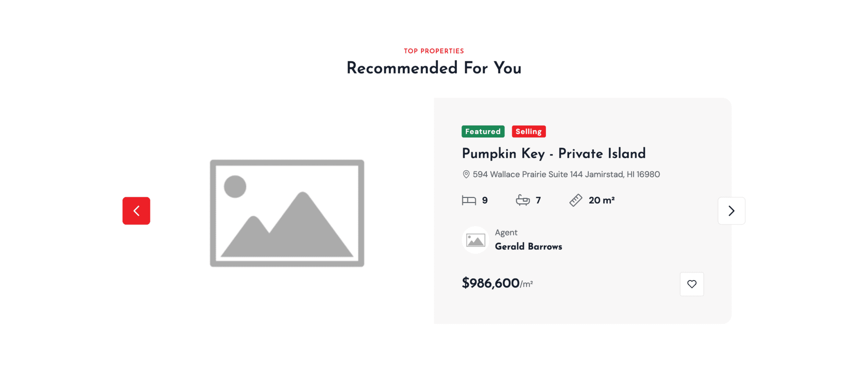Image resolution: width=868 pixels, height=370 pixels.
Task: Click the Top Properties label
Action: [x=434, y=51]
